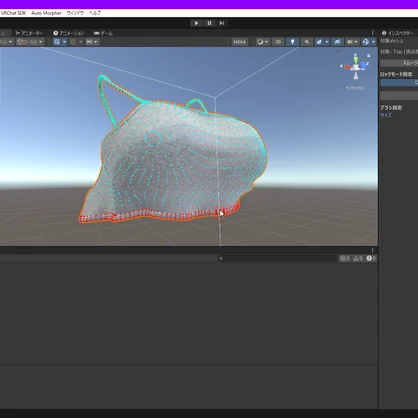This screenshot has height=418, width=418.
Task: Open the VRChat SDK menu
Action: tap(13, 13)
